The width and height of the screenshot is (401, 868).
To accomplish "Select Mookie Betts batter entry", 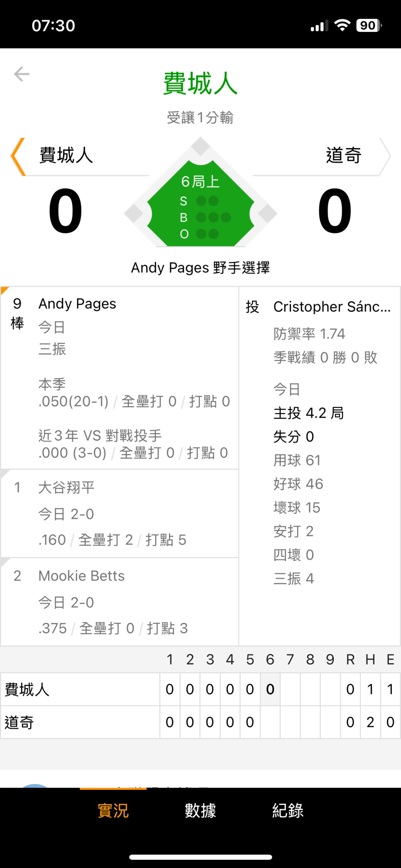I will coord(120,602).
